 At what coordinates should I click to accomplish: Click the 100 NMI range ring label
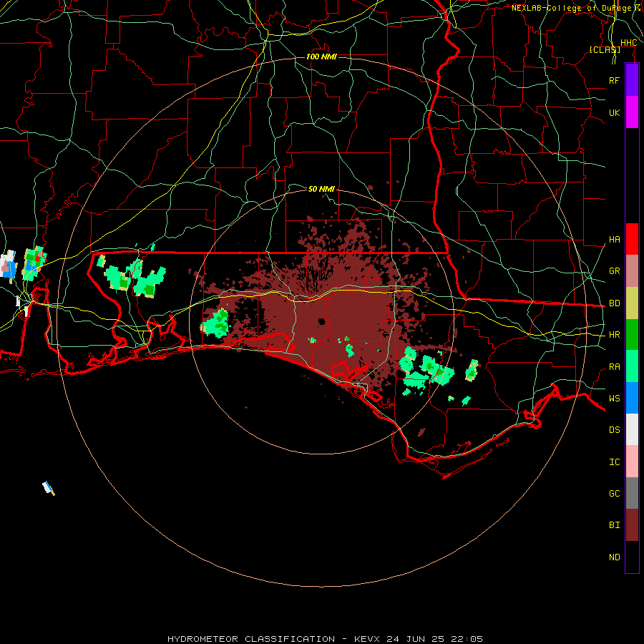coord(321,57)
